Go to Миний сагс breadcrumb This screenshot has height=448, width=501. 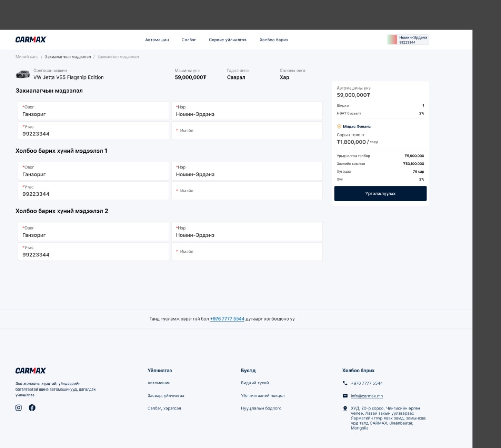(x=27, y=57)
